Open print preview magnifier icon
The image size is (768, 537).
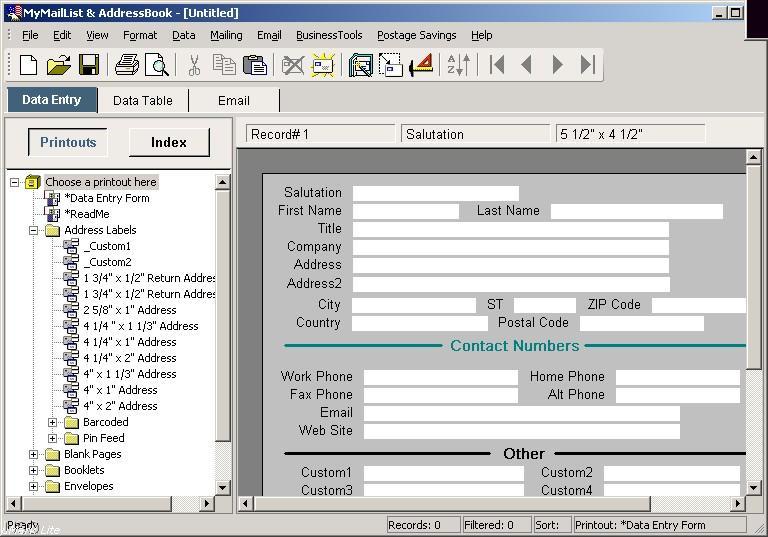[157, 65]
